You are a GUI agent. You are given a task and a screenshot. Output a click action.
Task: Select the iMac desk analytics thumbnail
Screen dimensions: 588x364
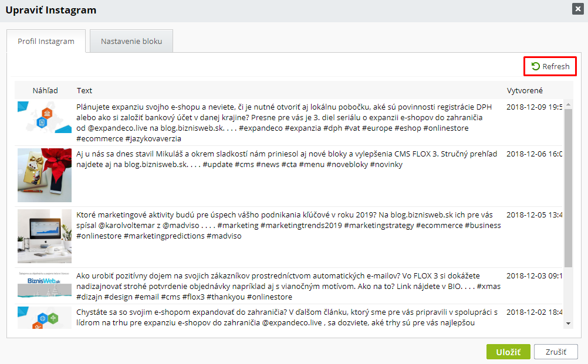point(45,236)
